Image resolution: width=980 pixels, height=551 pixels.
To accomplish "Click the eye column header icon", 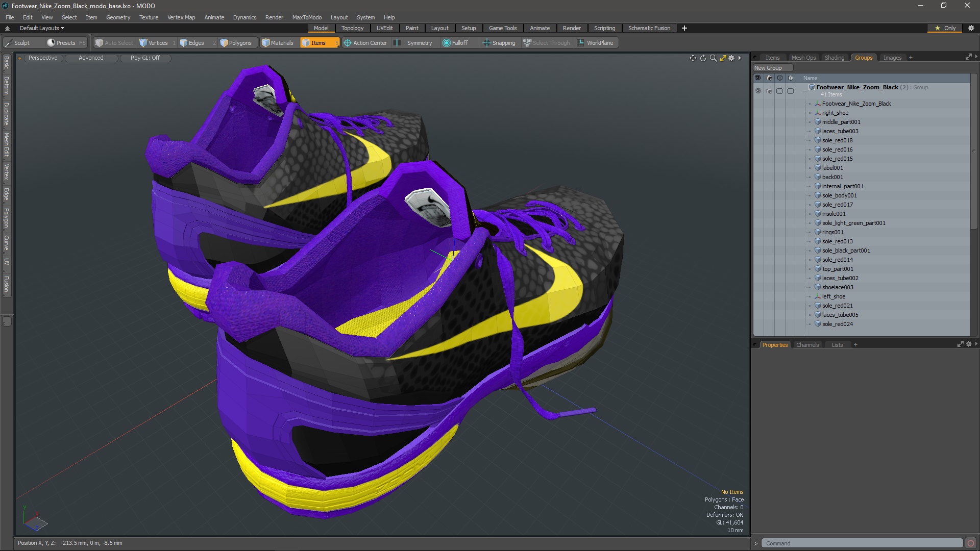I will click(x=758, y=78).
